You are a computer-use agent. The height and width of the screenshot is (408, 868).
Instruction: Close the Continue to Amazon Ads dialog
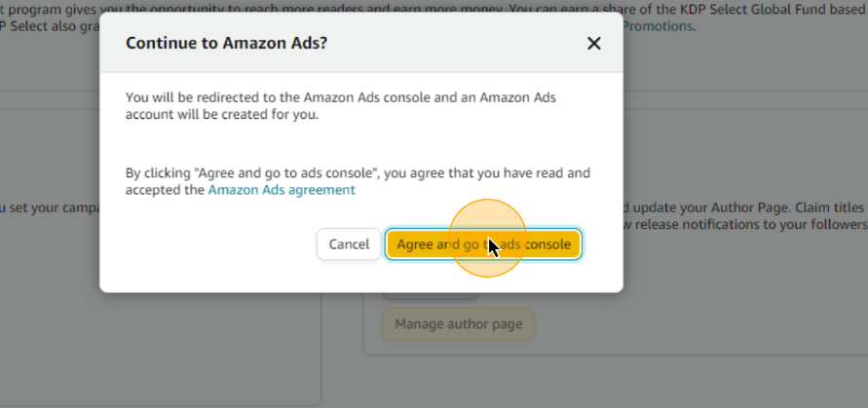[x=593, y=43]
